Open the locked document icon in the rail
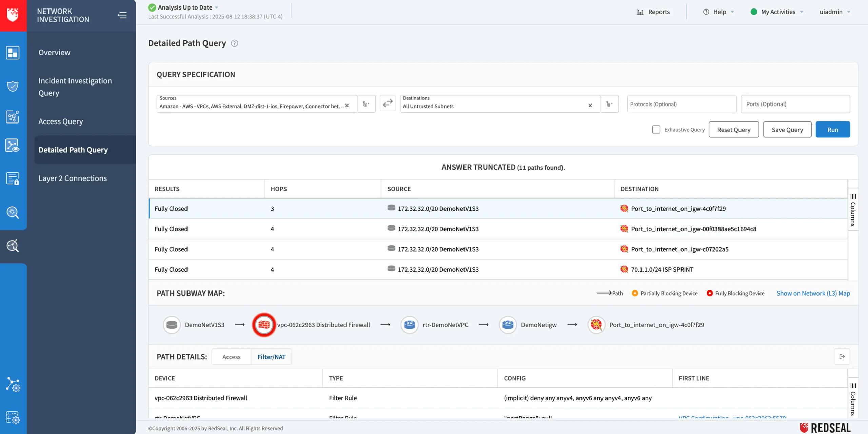 13,178
